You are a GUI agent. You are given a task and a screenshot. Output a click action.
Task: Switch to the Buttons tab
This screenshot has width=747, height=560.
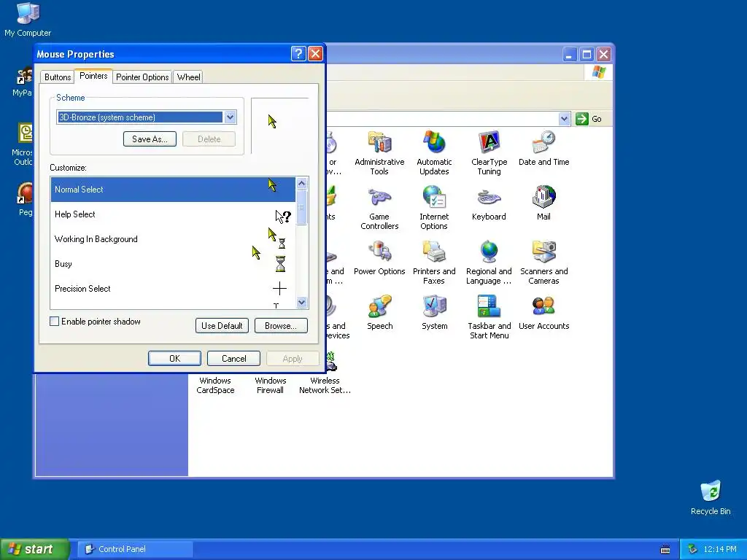pyautogui.click(x=58, y=77)
